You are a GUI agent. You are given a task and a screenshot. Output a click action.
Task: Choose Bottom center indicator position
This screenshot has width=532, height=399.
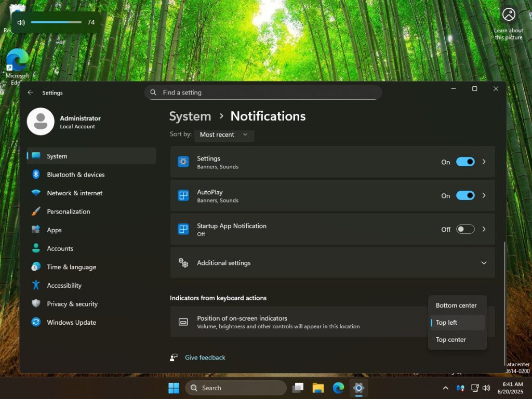coord(457,305)
